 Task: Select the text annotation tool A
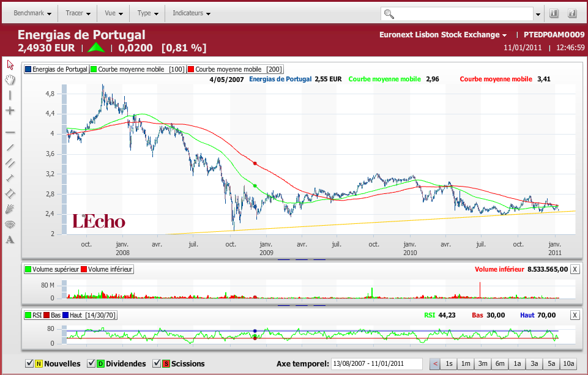(10, 240)
